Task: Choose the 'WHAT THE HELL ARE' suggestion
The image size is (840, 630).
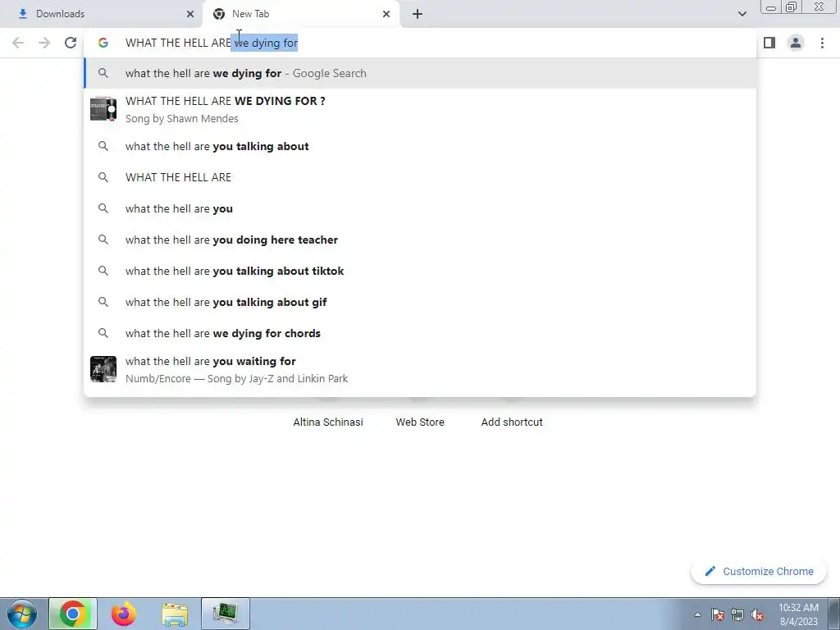Action: pyautogui.click(x=420, y=177)
